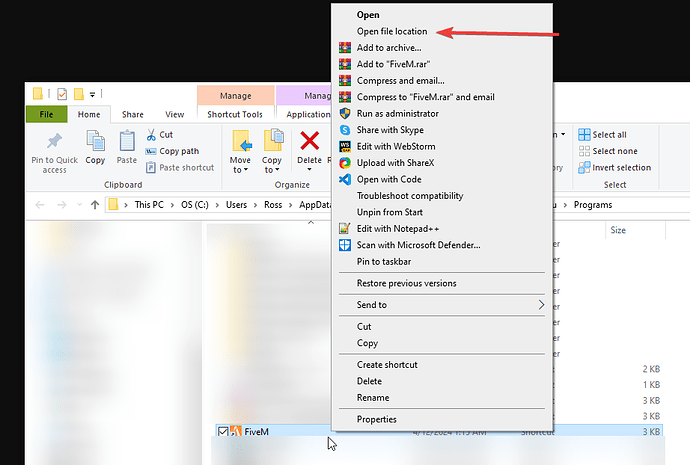Expand the Send to submenu arrow
Viewport: 690px width, 465px height.
tap(541, 305)
